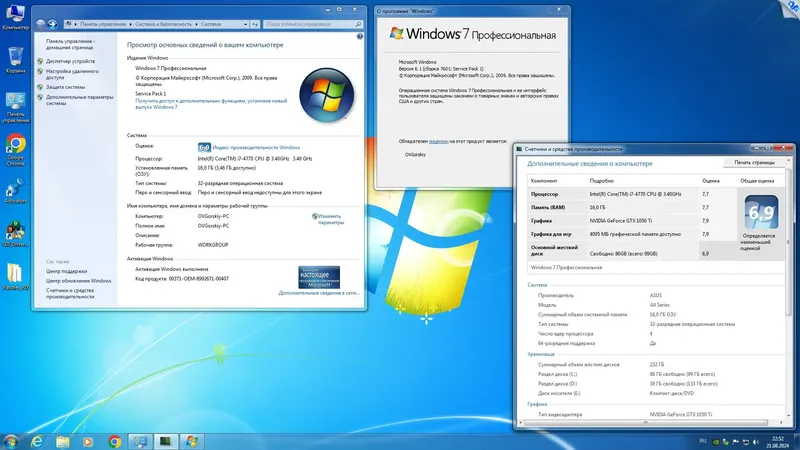Open Центр поддержки link

coord(66,271)
